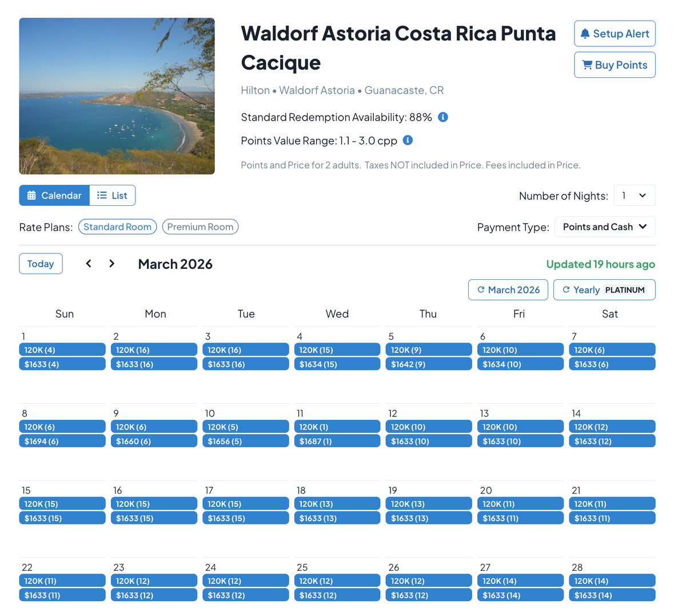Click the Updated 19 hours ago text
Viewport: 686px width, 616px height.
coord(601,264)
